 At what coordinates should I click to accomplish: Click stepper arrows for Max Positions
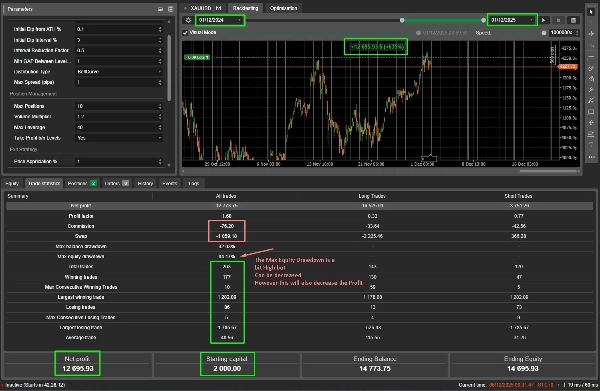pos(160,106)
